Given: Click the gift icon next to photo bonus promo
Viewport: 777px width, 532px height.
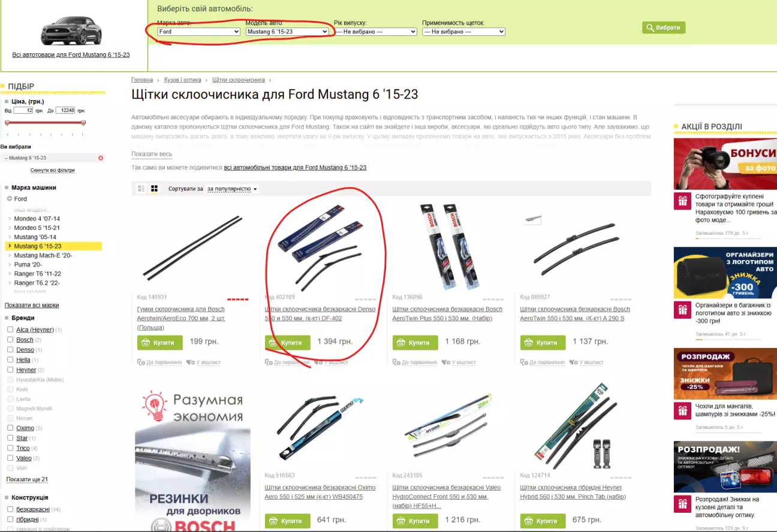Looking at the screenshot, I should (x=682, y=202).
